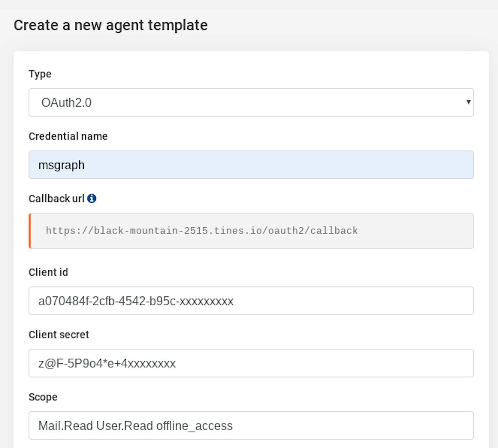Click the "Callback url" label text
Image resolution: width=498 pixels, height=448 pixels.
(x=56, y=199)
